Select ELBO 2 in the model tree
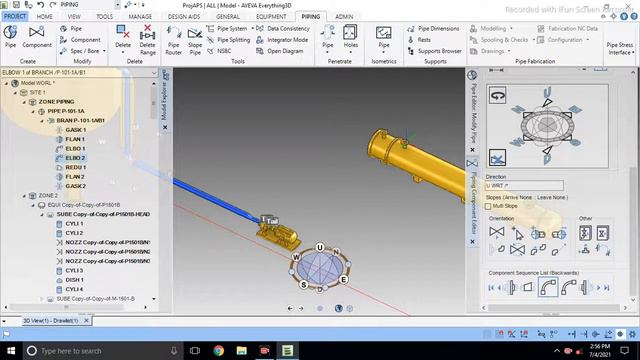 click(75, 158)
